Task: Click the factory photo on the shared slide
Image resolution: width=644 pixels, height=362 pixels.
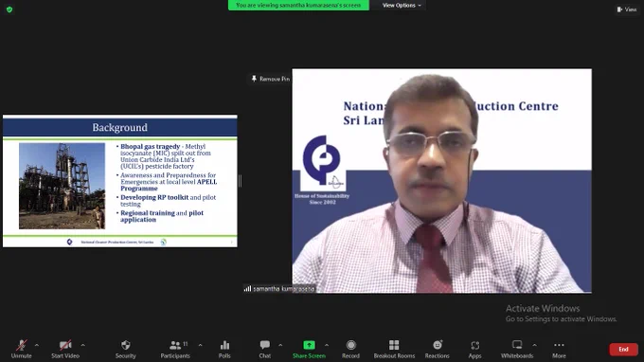Action: [62, 186]
